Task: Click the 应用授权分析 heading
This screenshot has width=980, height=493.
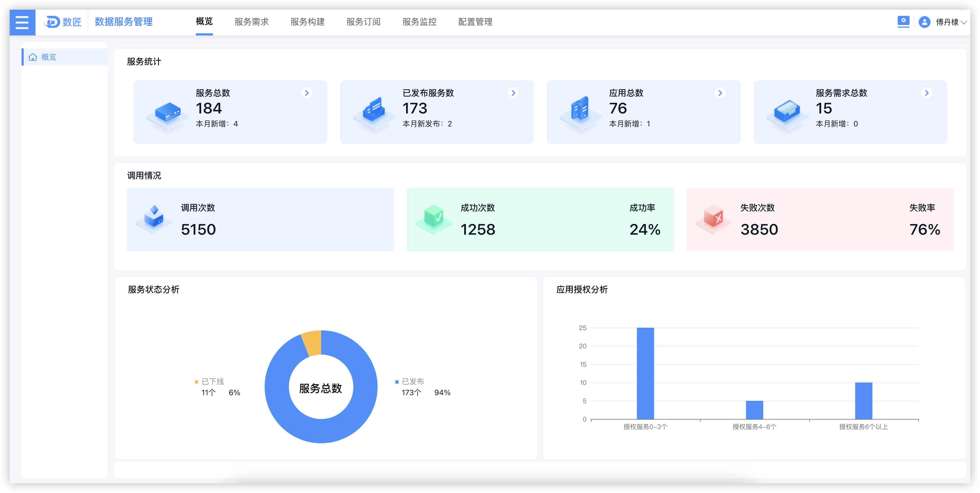Action: click(582, 290)
